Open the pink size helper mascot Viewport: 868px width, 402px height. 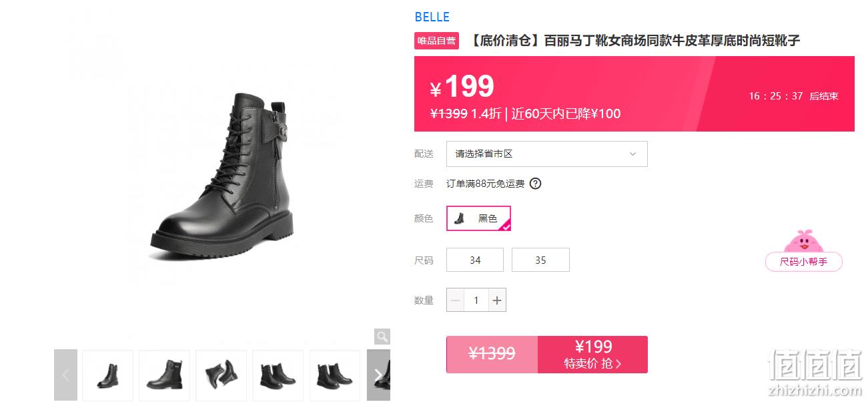pyautogui.click(x=804, y=241)
